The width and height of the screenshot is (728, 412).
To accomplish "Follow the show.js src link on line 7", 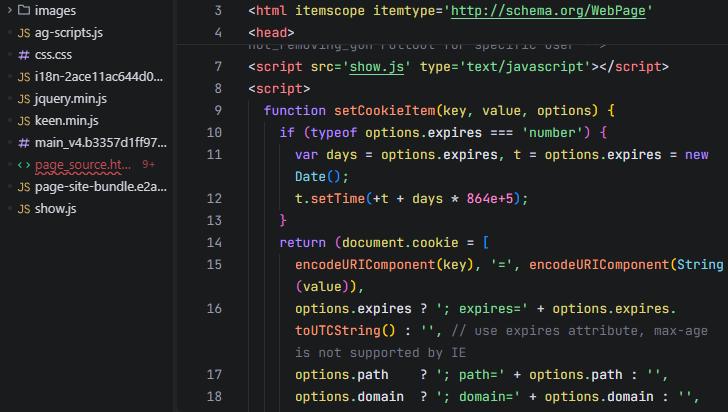I will pos(377,67).
